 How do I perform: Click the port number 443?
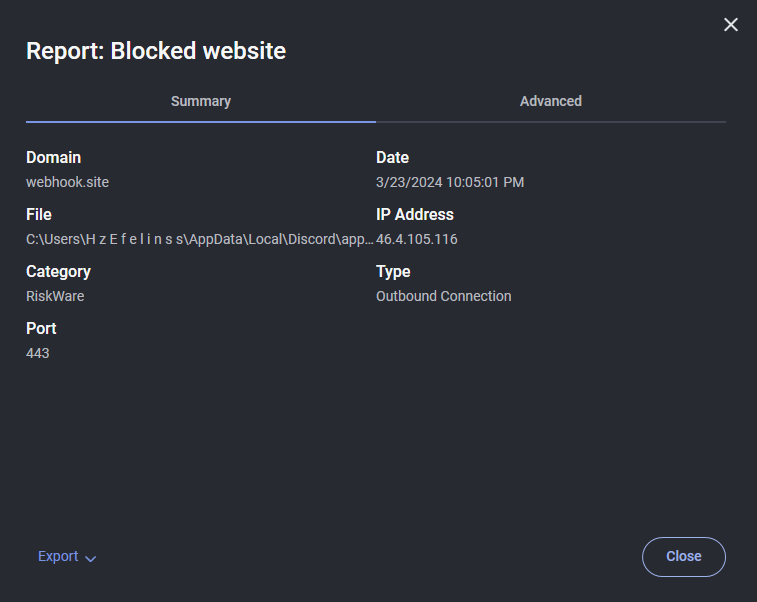pyautogui.click(x=38, y=353)
